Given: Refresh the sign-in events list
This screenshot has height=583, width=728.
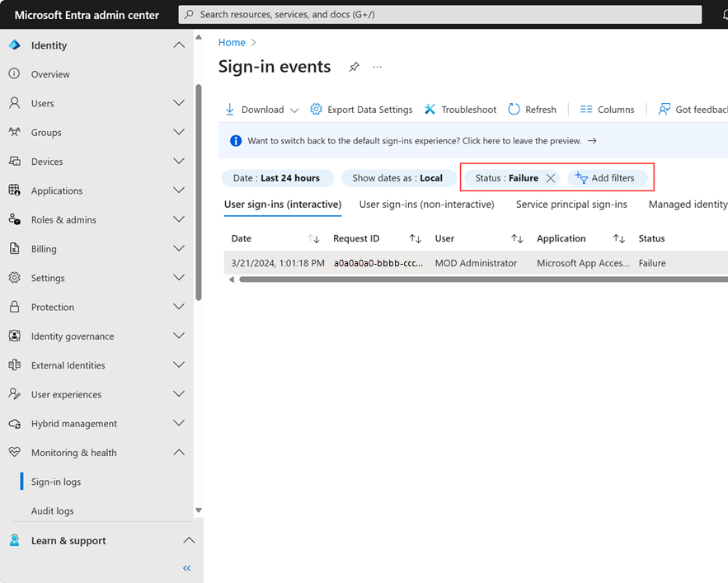Looking at the screenshot, I should point(532,109).
